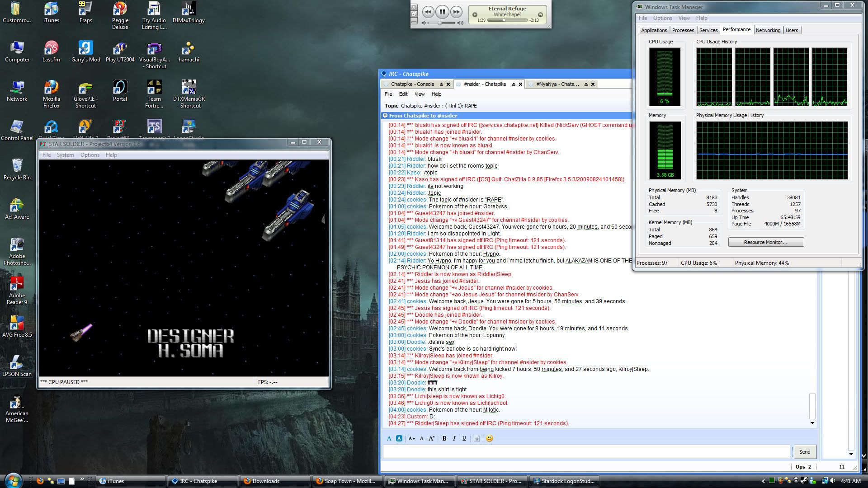Increase font size in IRC toolbar
Image resolution: width=868 pixels, height=488 pixels.
pyautogui.click(x=431, y=438)
